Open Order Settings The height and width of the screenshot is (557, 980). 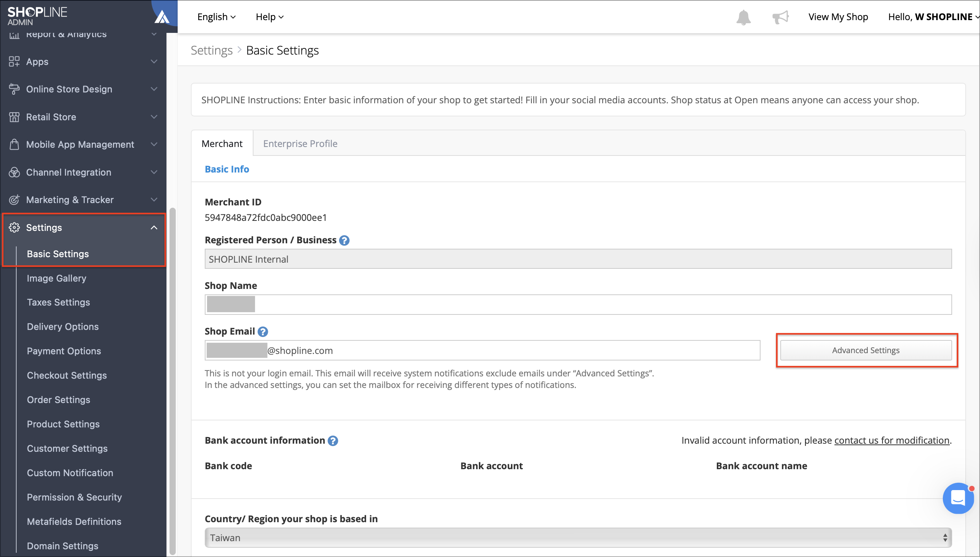(58, 400)
